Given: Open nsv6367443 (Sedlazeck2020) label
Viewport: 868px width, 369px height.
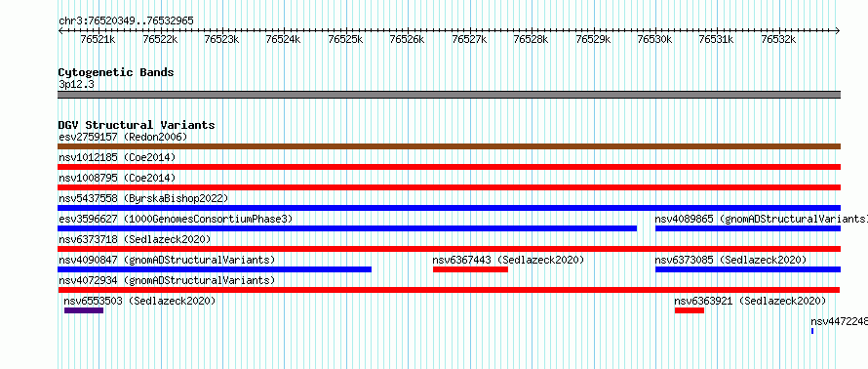Looking at the screenshot, I should click(508, 260).
